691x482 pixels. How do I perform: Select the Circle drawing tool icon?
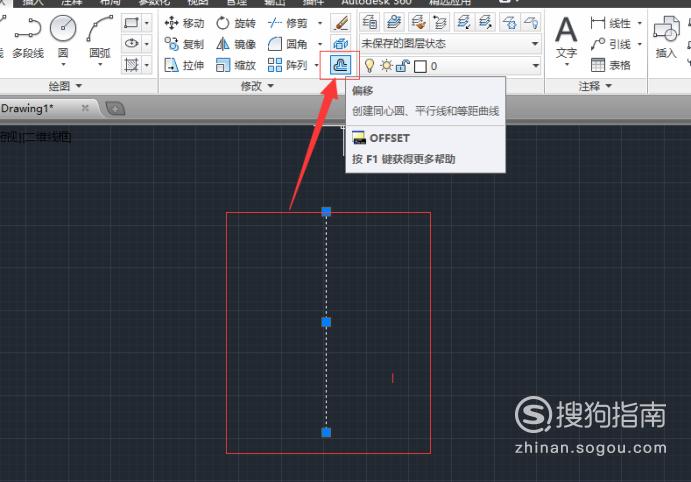(63, 28)
